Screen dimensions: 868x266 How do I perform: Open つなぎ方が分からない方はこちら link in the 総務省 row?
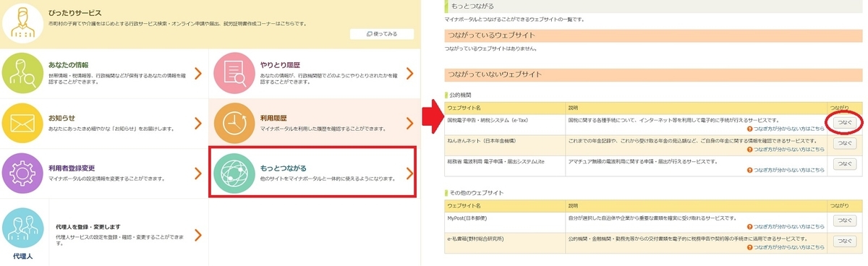point(790,170)
